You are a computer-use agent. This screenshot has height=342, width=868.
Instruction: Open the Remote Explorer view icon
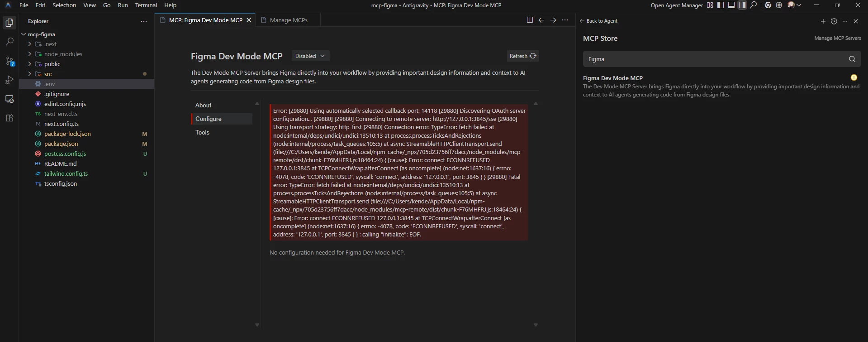click(9, 99)
